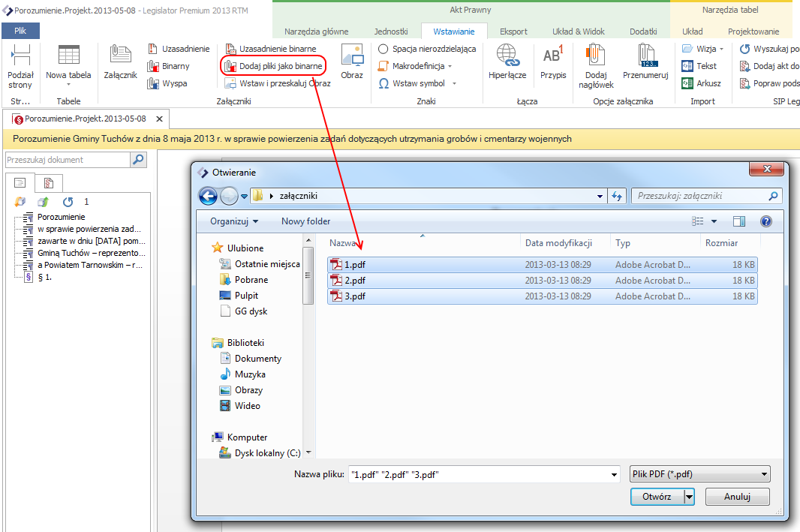Open the Wizja import dropdown
The height and width of the screenshot is (532, 800).
(721, 49)
